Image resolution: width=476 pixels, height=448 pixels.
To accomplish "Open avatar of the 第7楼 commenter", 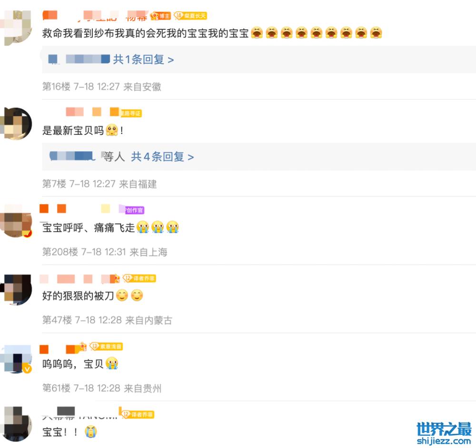I will [17, 124].
